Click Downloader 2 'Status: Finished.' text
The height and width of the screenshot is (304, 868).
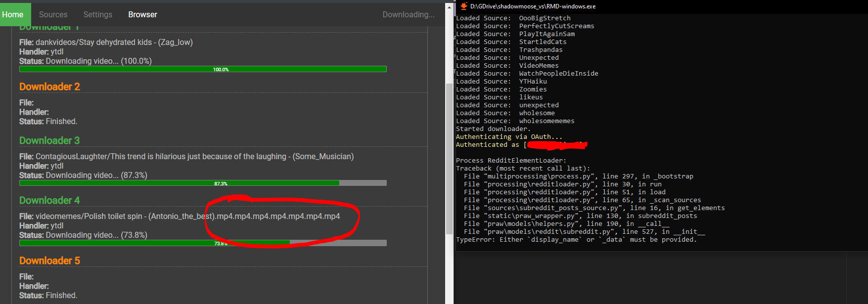48,122
